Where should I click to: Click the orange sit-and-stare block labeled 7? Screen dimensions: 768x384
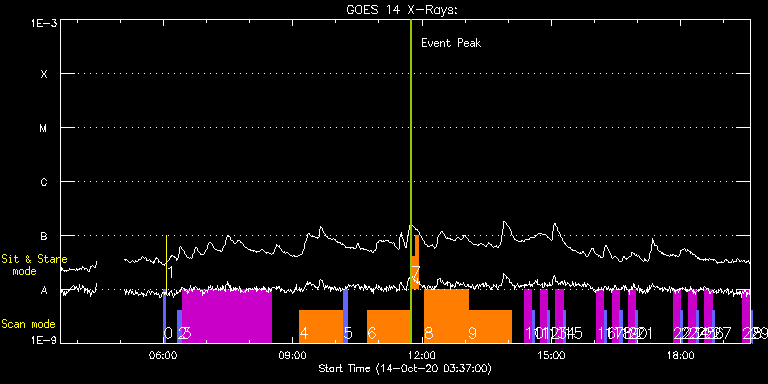pyautogui.click(x=415, y=263)
